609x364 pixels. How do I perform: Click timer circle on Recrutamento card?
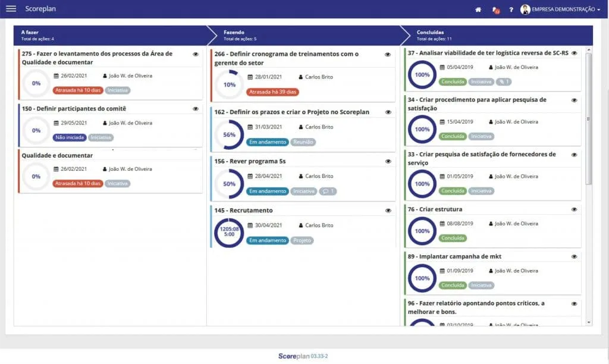click(229, 233)
